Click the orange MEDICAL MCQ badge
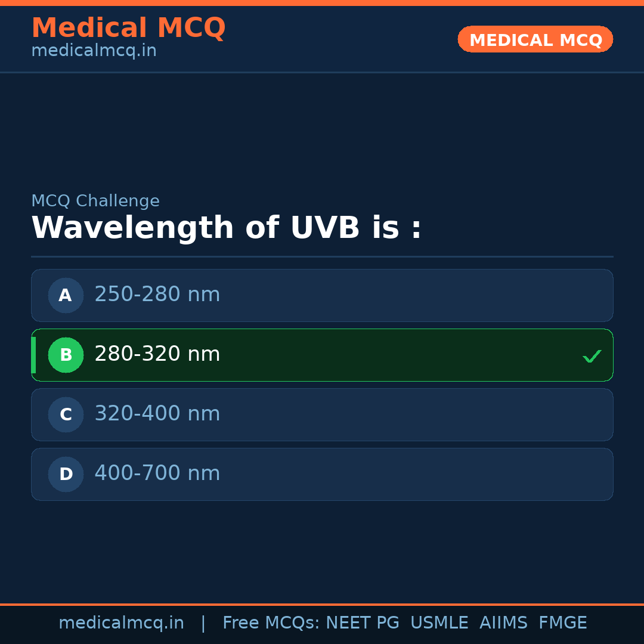 click(535, 40)
